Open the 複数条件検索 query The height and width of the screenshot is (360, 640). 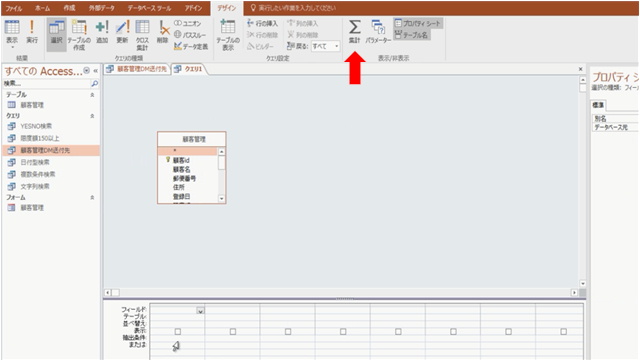[x=38, y=174]
